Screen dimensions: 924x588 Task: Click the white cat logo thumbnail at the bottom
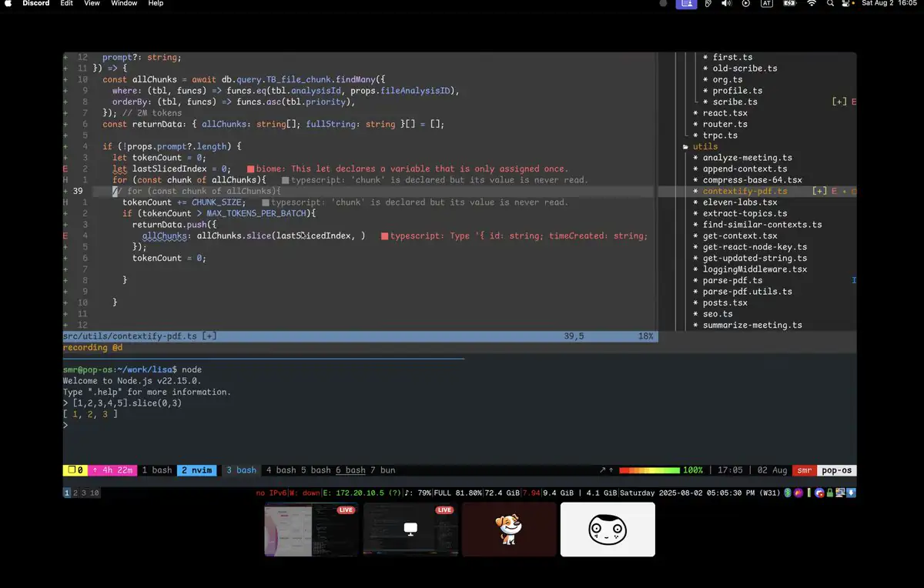pos(608,530)
